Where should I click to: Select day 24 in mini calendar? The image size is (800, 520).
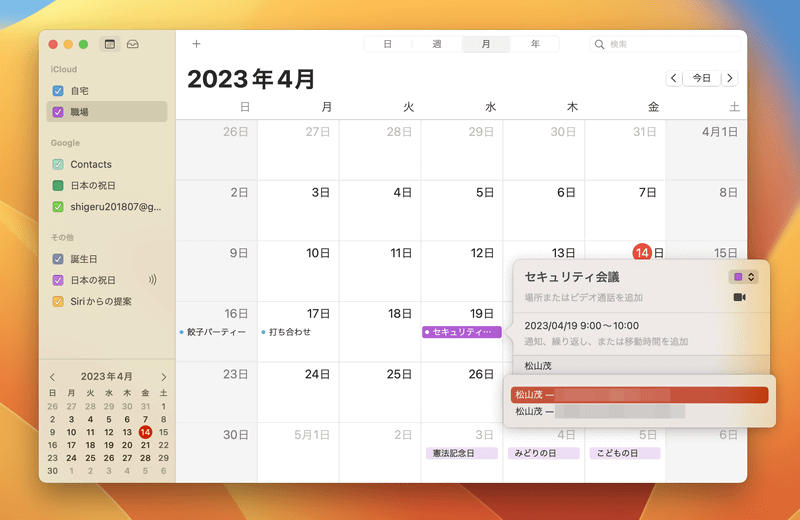pos(71,458)
